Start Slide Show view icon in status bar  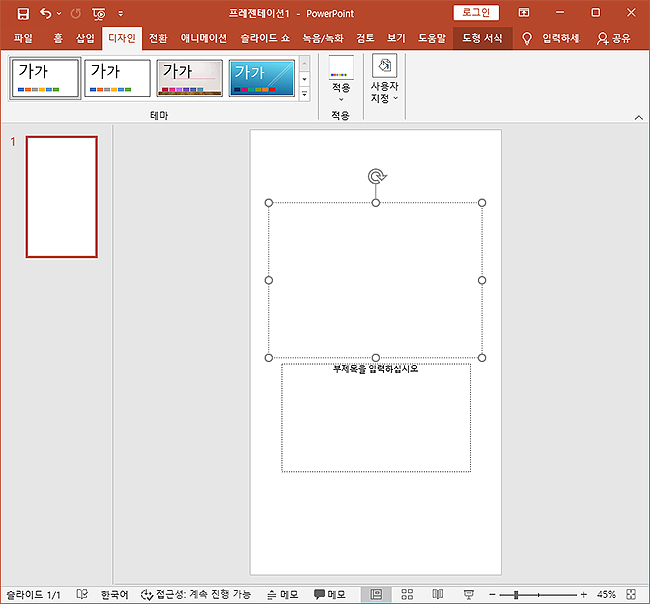pyautogui.click(x=468, y=595)
